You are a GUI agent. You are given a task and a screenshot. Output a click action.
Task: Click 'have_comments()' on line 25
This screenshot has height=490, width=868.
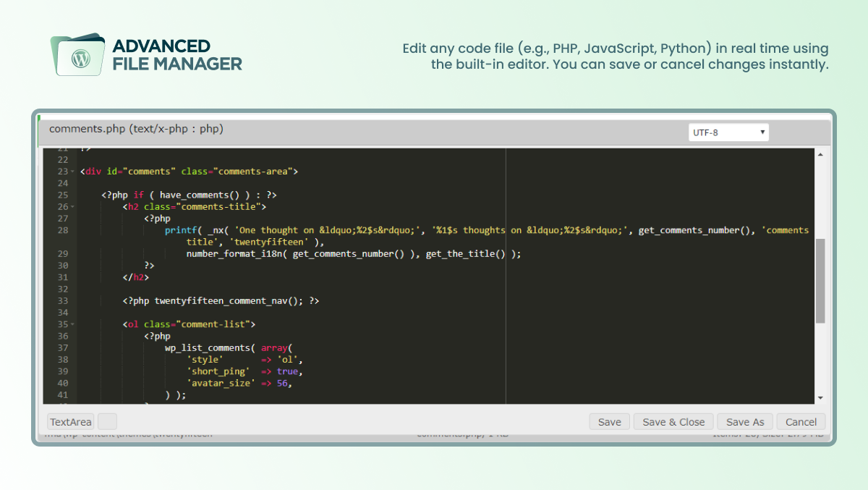pyautogui.click(x=200, y=195)
